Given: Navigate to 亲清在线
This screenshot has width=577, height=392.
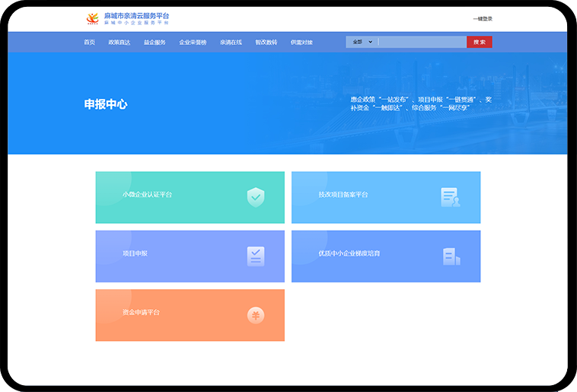Looking at the screenshot, I should click(231, 43).
